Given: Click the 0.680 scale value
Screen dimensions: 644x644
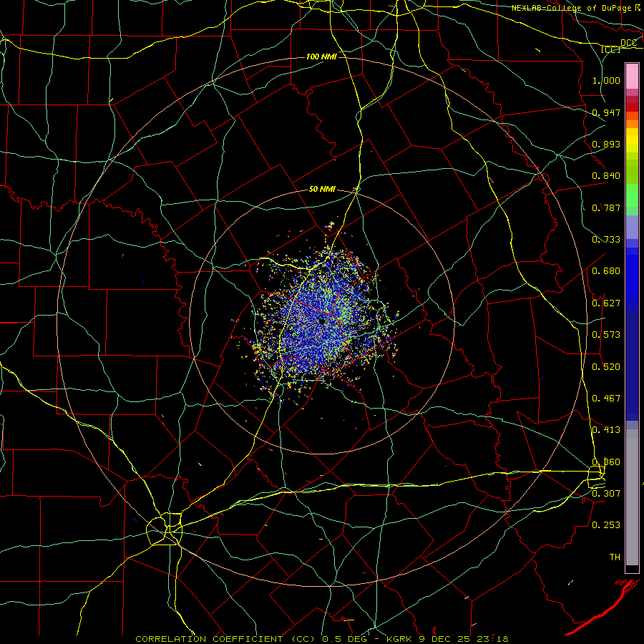Looking at the screenshot, I should click(606, 271).
